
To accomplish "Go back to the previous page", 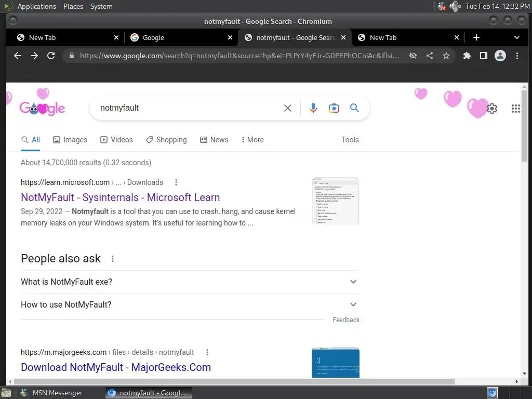I will (17, 56).
